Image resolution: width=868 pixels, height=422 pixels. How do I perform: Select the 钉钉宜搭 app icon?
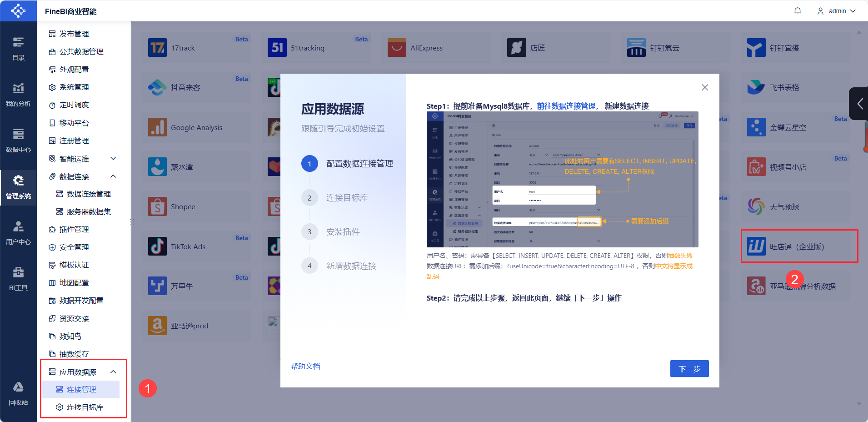(756, 48)
